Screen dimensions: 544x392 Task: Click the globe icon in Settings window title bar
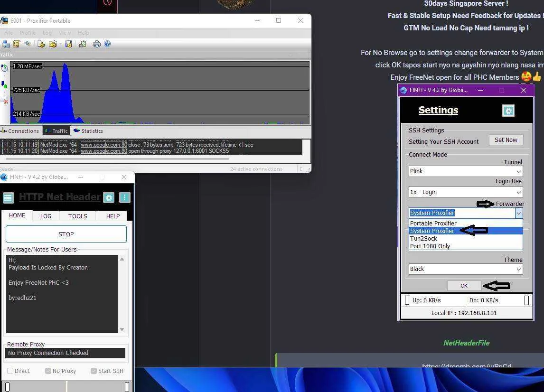click(403, 90)
